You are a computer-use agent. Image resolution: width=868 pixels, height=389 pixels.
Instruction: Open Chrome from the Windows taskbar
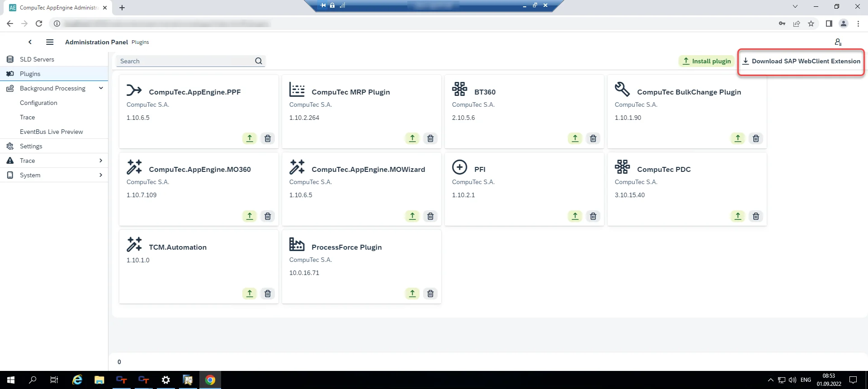click(210, 380)
